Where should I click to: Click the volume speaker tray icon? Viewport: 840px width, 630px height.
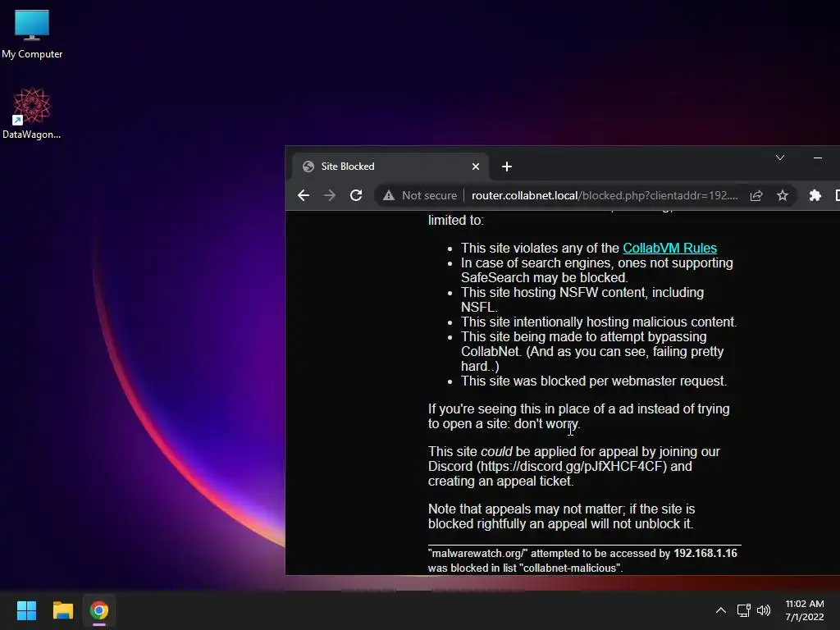(764, 610)
